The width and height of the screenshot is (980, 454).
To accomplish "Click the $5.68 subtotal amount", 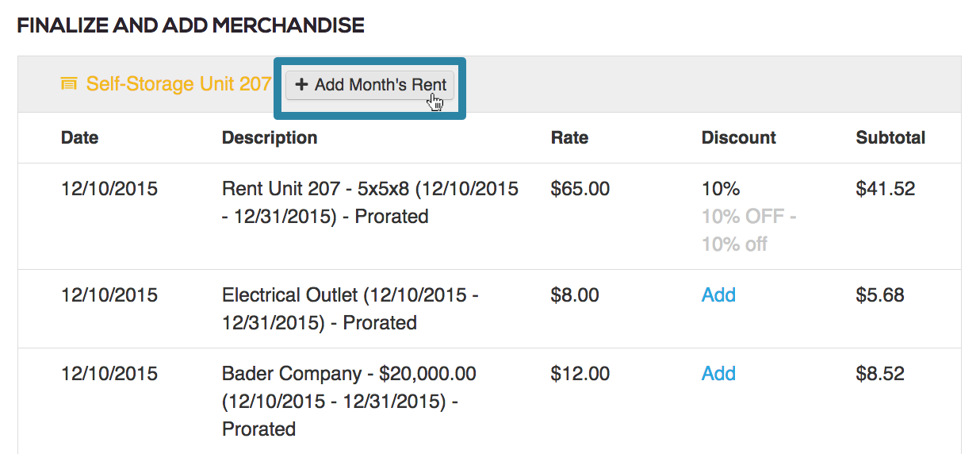I will pos(880,295).
